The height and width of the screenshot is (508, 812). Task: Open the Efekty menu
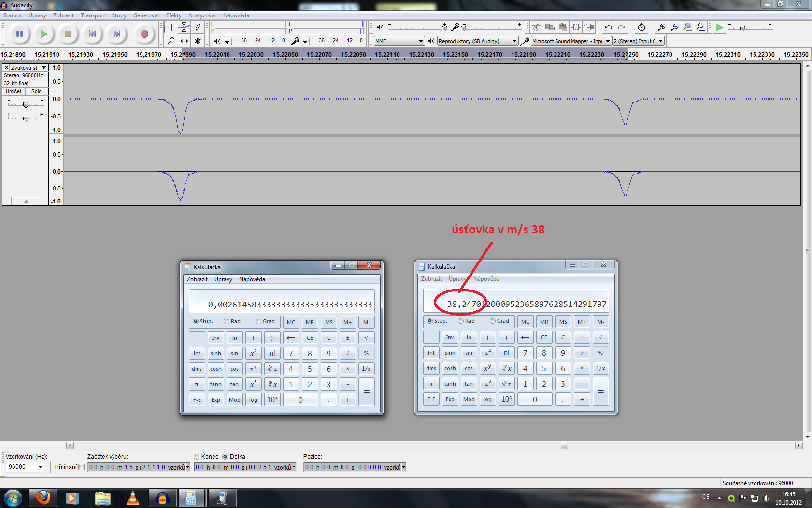[173, 15]
